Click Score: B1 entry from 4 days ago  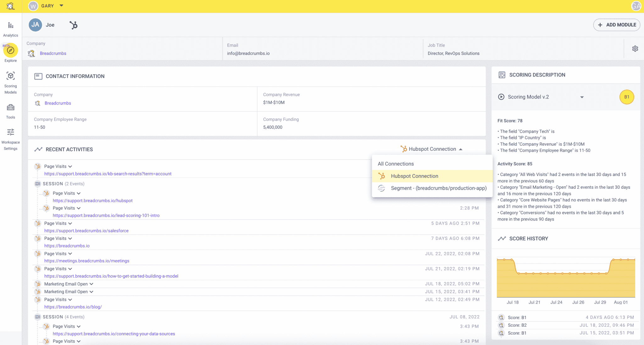pos(566,317)
